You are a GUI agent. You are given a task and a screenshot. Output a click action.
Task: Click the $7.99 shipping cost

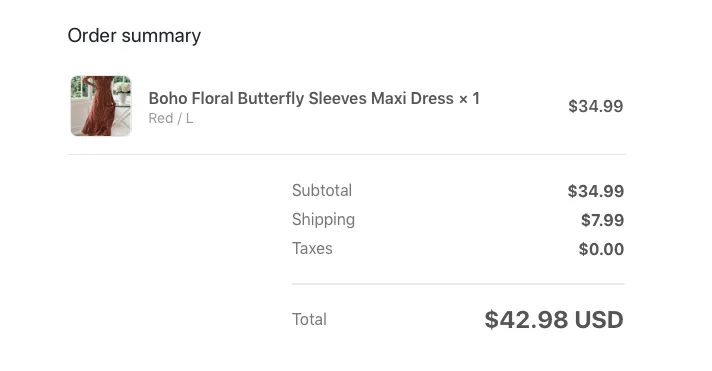click(x=603, y=220)
